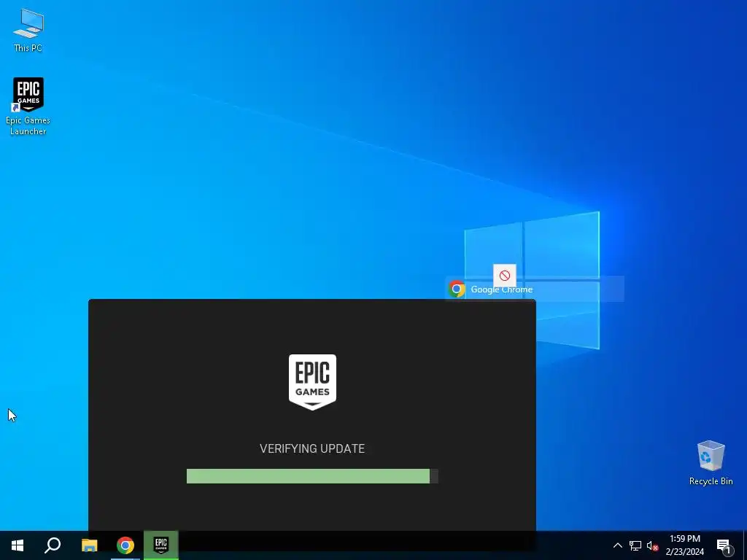
Task: Switch to Google Chrome in the taskbar
Action: click(x=125, y=545)
